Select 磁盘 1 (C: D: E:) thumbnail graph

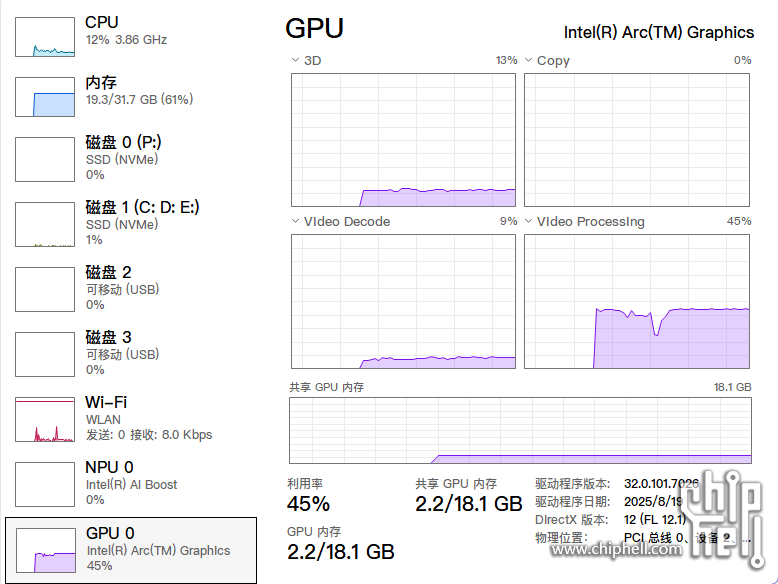45,224
